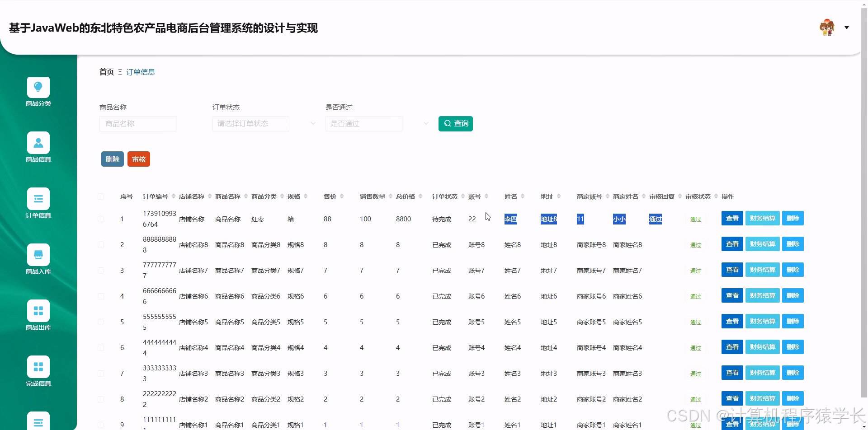Sort by 审核回复 column arrows
Screen dimensions: 868x430
679,196
